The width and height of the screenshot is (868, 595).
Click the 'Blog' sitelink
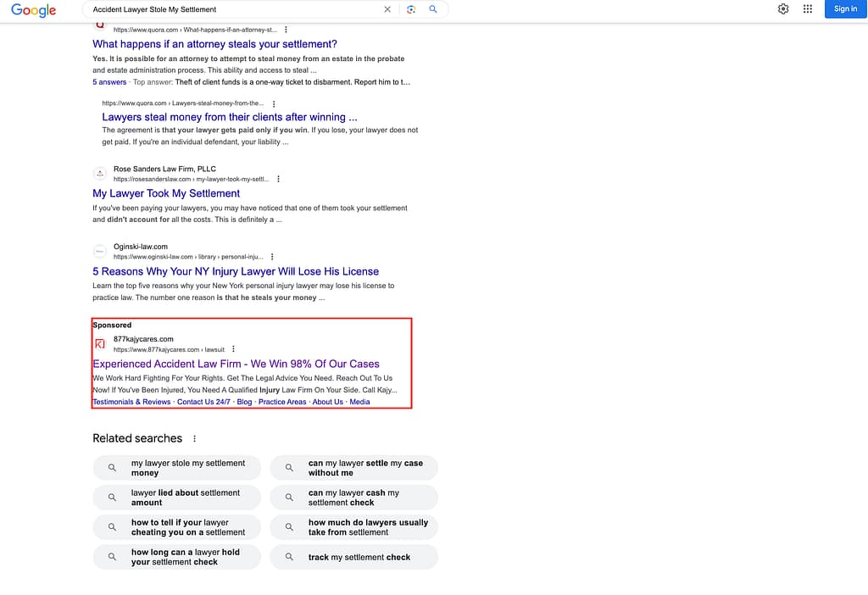click(x=244, y=402)
